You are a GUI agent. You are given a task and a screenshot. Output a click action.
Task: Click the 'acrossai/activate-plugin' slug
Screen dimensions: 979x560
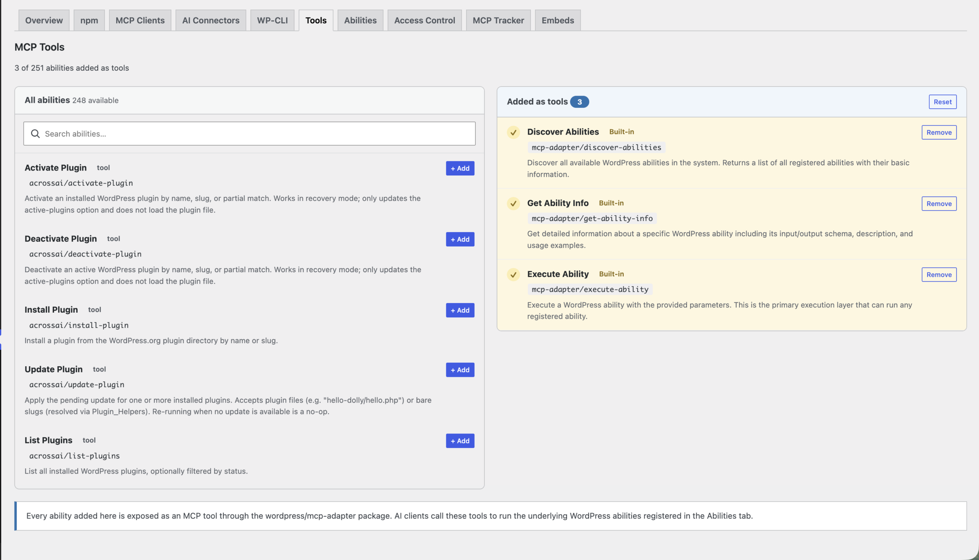click(81, 183)
